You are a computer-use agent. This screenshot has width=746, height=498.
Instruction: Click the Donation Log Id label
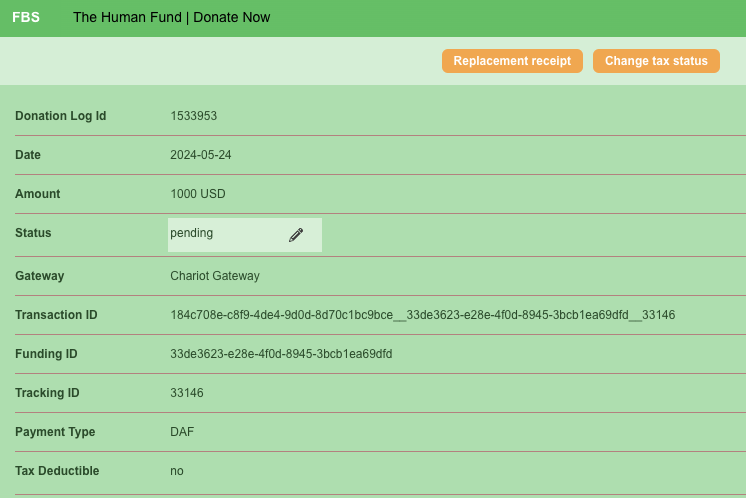tap(61, 116)
